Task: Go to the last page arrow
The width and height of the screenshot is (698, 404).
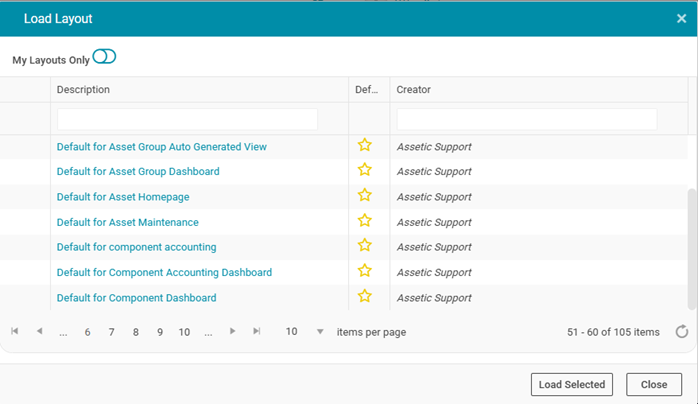Action: point(257,331)
